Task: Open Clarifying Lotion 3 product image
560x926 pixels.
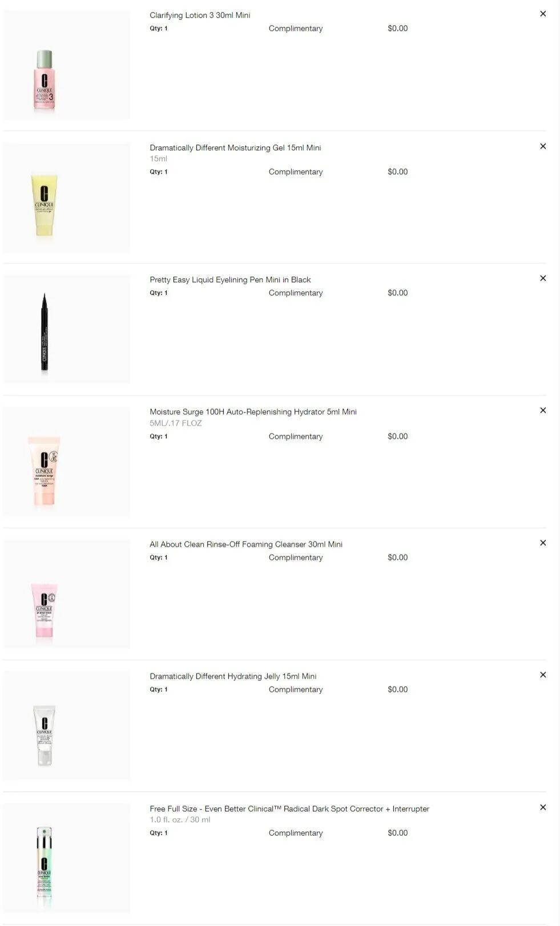Action: [x=67, y=65]
